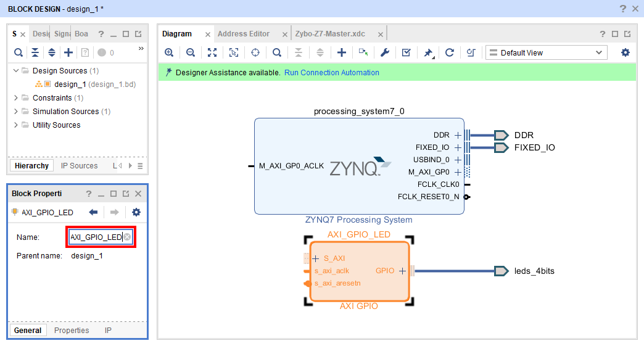Switch to Address Editor tab
The height and width of the screenshot is (346, 644).
point(244,34)
